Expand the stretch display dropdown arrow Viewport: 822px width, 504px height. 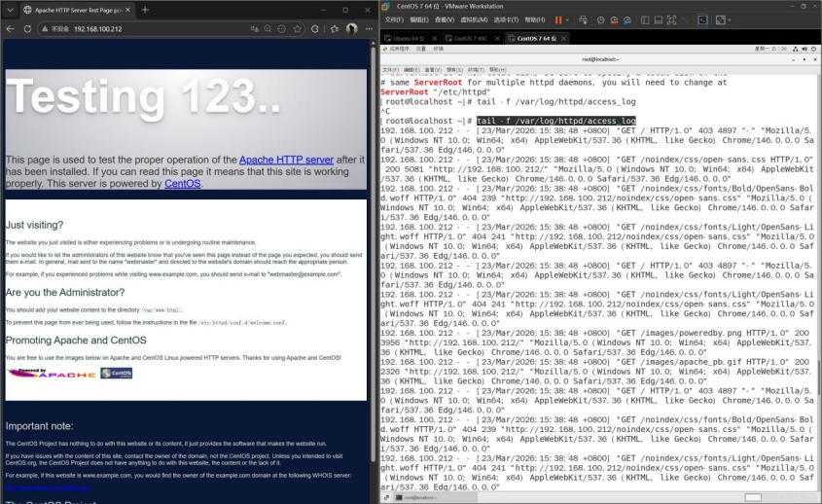(730, 19)
